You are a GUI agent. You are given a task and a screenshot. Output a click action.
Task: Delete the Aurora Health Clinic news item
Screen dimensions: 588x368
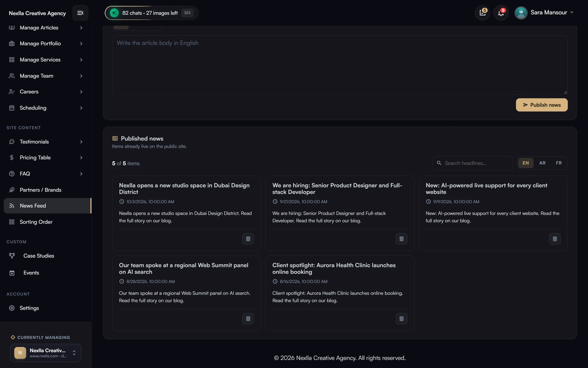coord(401,318)
